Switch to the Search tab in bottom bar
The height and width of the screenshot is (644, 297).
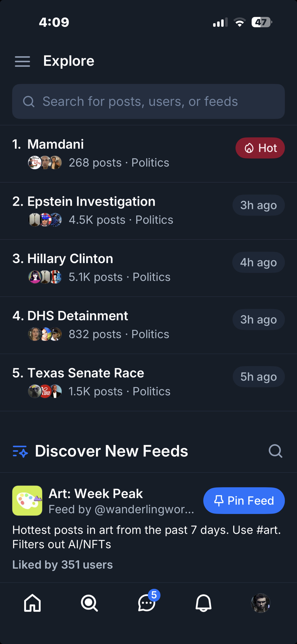point(89,603)
